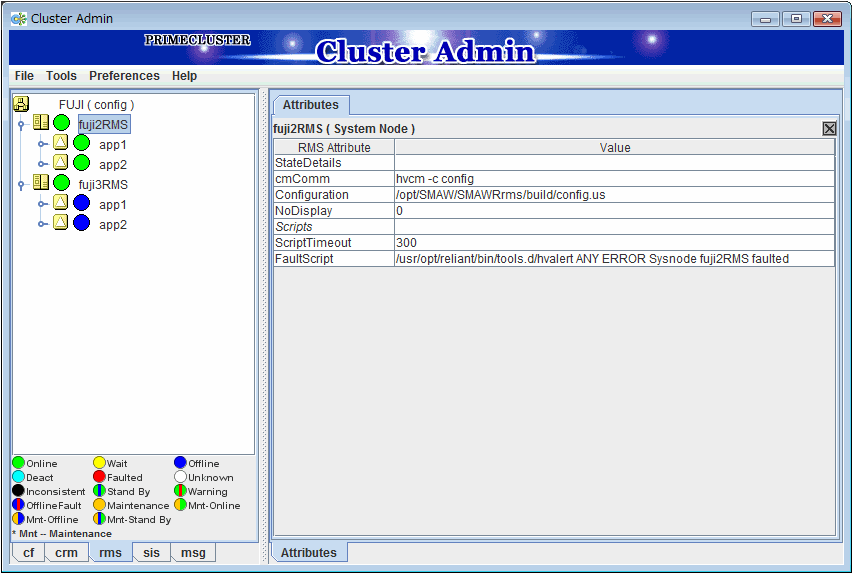The width and height of the screenshot is (853, 574).
Task: Select the fuji2RMS tree node label
Action: click(x=103, y=125)
